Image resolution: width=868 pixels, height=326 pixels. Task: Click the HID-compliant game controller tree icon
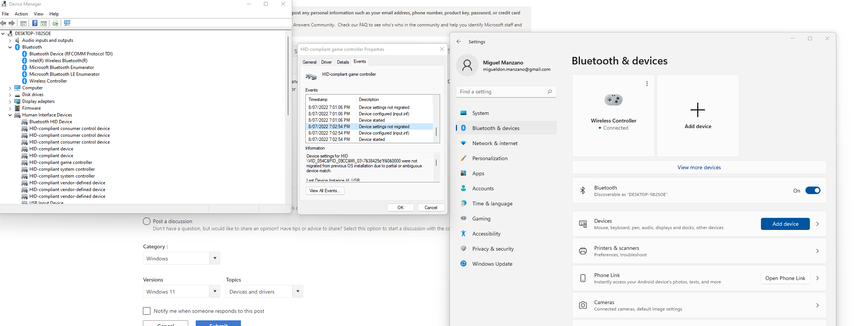pos(25,162)
